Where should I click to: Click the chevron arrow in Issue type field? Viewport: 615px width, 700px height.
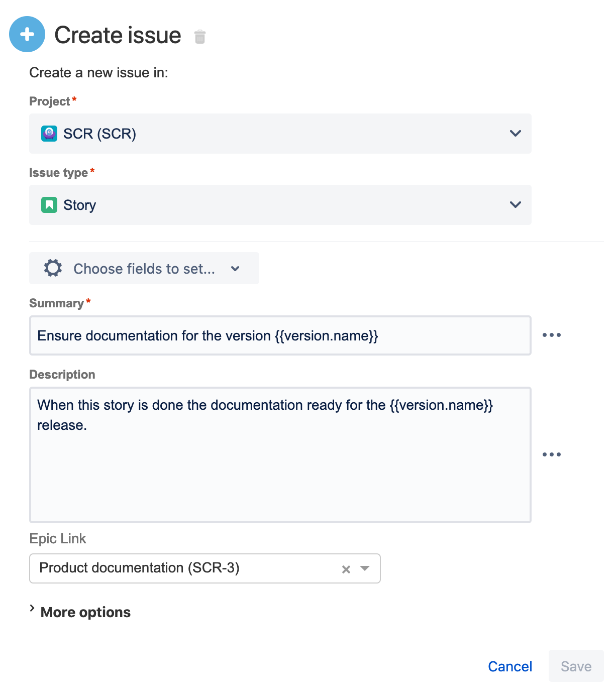pyautogui.click(x=516, y=205)
